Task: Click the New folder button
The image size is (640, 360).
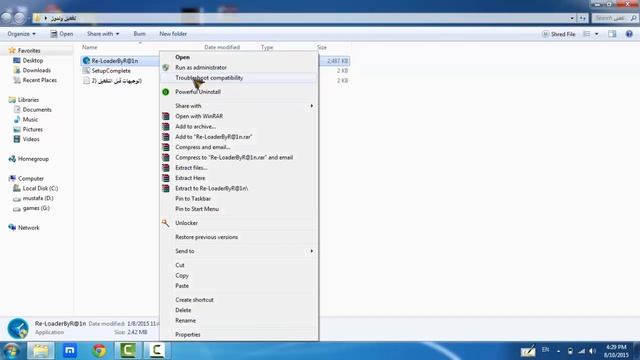Action: [x=173, y=34]
